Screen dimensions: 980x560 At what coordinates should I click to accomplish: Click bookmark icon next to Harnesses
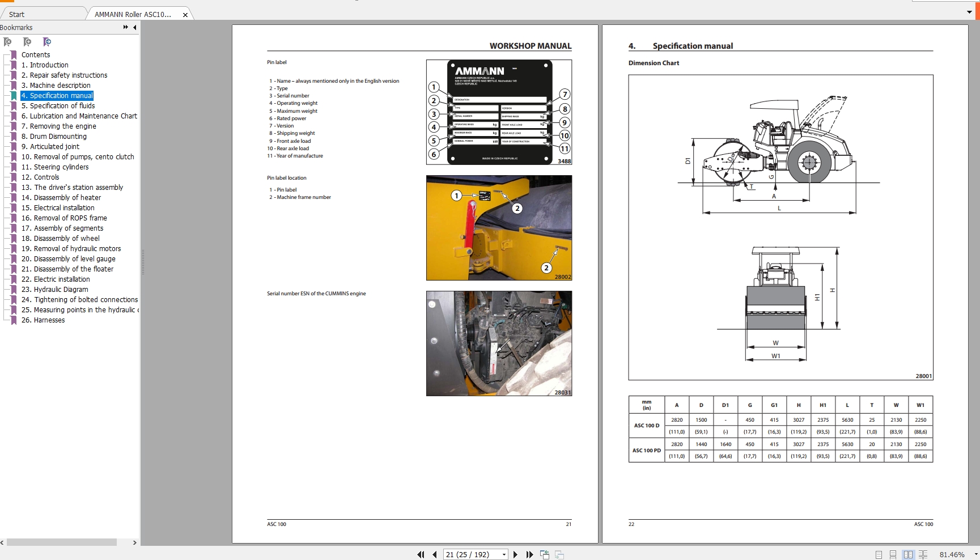point(14,320)
